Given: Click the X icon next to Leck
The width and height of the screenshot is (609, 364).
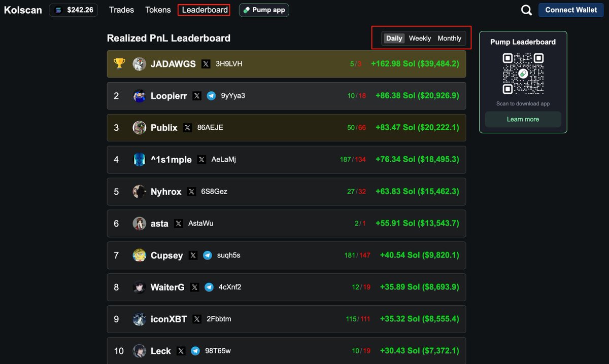Looking at the screenshot, I should (x=181, y=351).
